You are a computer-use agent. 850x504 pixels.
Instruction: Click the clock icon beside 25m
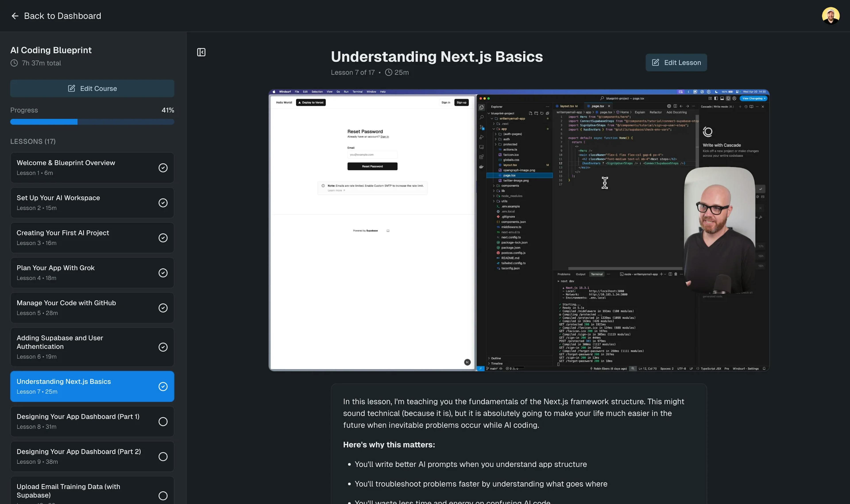[x=388, y=72]
